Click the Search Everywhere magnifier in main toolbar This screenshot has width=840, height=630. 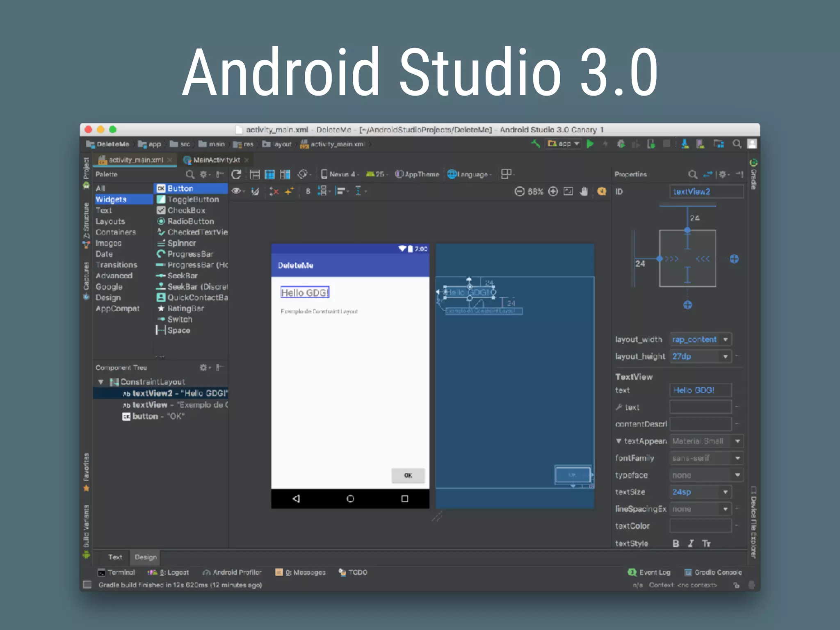pos(737,144)
